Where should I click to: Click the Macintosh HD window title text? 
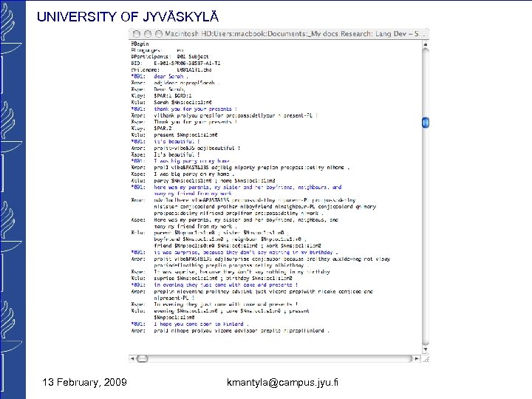pyautogui.click(x=295, y=34)
